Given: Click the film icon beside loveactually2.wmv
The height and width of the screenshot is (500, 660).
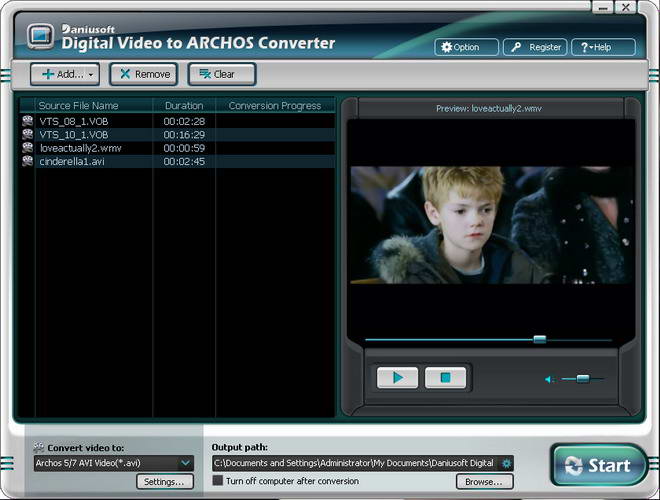Looking at the screenshot, I should tap(28, 148).
